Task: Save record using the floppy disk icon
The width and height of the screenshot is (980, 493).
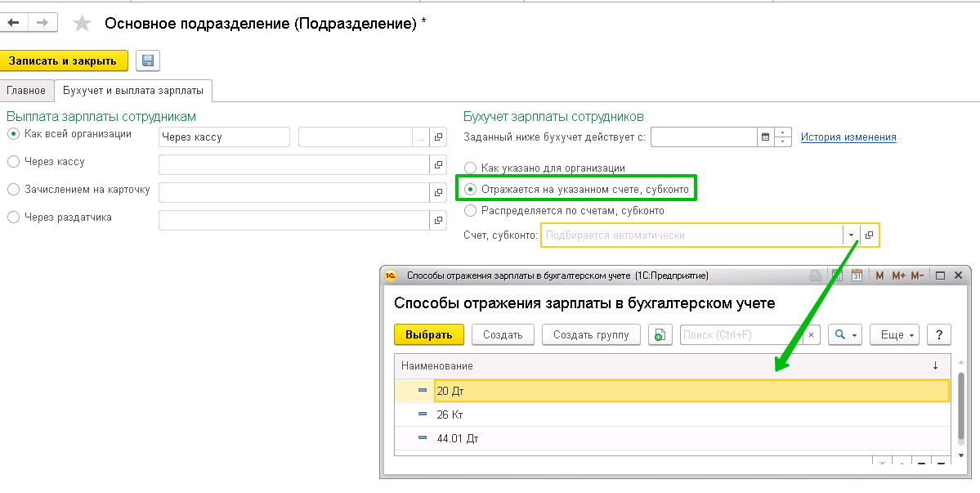Action: pyautogui.click(x=147, y=61)
